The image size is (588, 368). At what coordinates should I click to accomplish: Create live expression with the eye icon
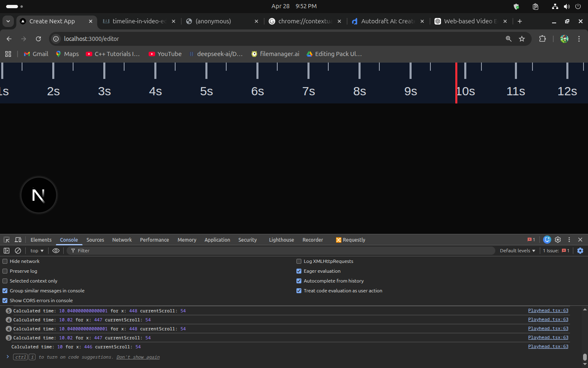[56, 251]
